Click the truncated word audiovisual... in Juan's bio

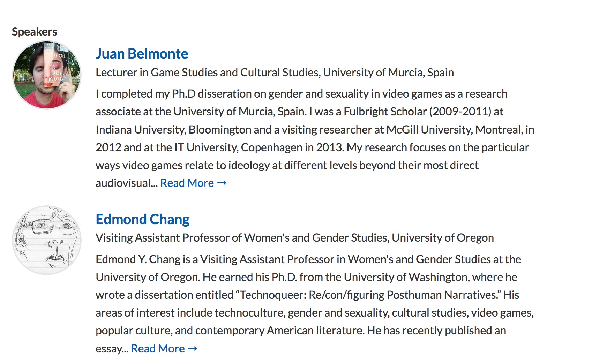point(127,183)
